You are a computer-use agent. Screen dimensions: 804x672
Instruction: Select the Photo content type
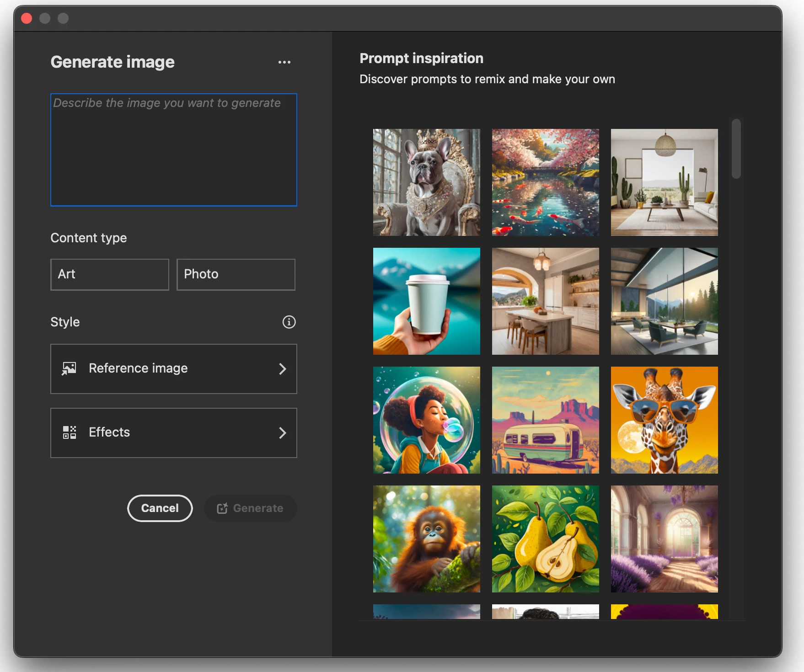click(236, 274)
